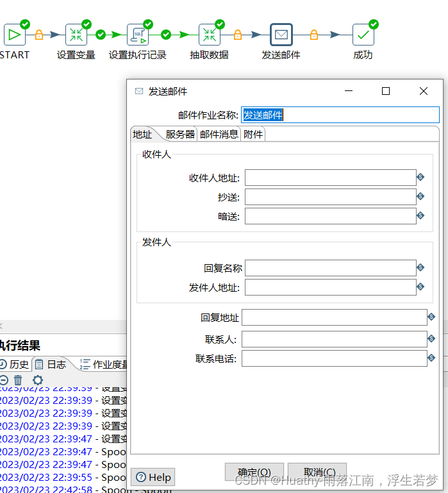Focus the 回复地址 input field

tap(335, 317)
